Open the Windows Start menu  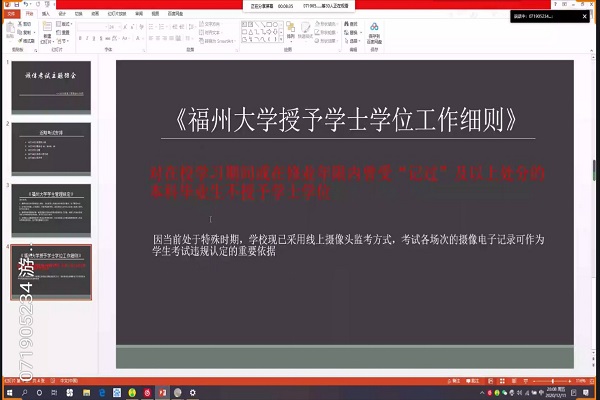(9, 392)
